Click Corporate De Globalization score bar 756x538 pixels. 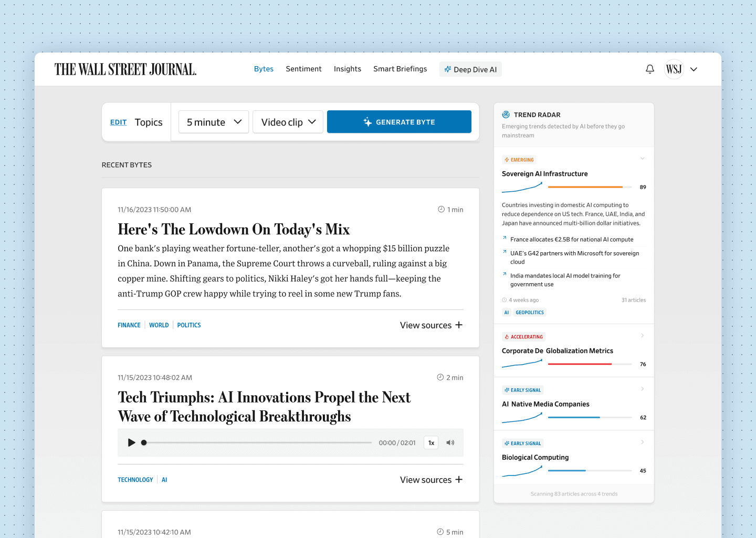tap(590, 364)
